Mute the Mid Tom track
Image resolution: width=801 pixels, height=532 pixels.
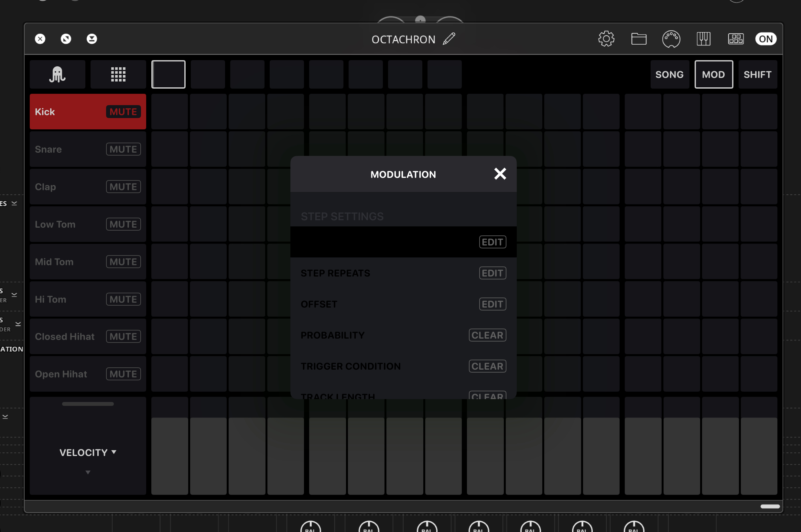[123, 262]
